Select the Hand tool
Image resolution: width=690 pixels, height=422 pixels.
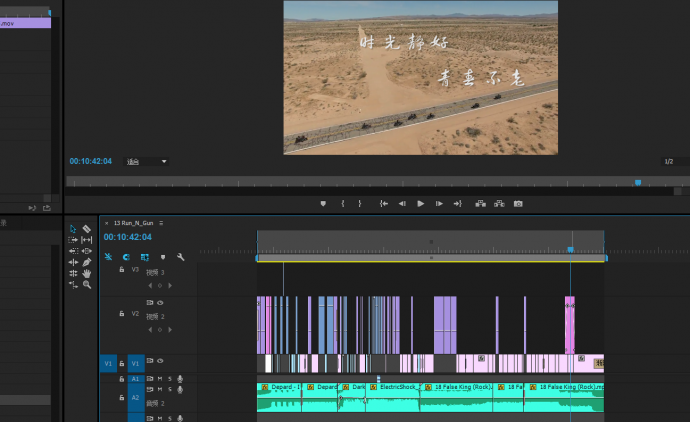click(87, 273)
